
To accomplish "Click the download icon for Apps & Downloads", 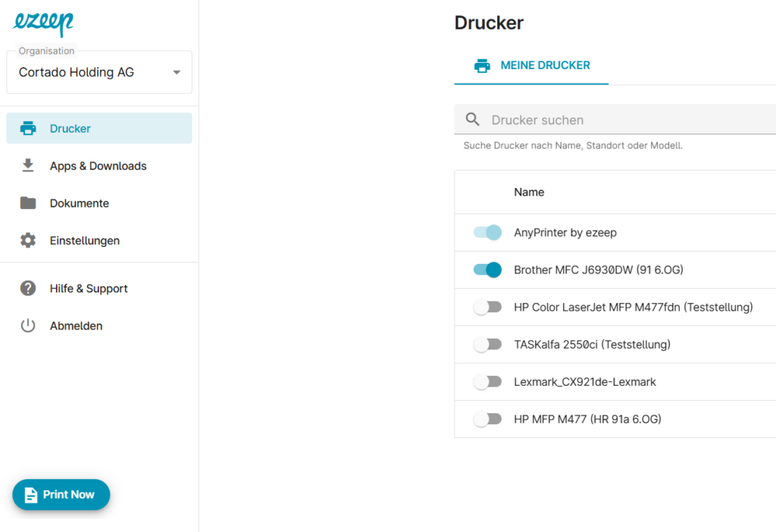I will 28,166.
